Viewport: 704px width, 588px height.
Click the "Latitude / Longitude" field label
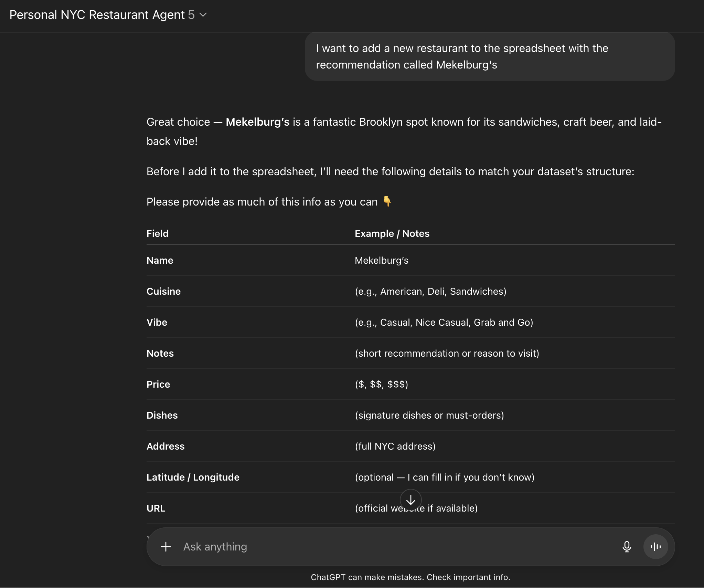click(193, 477)
